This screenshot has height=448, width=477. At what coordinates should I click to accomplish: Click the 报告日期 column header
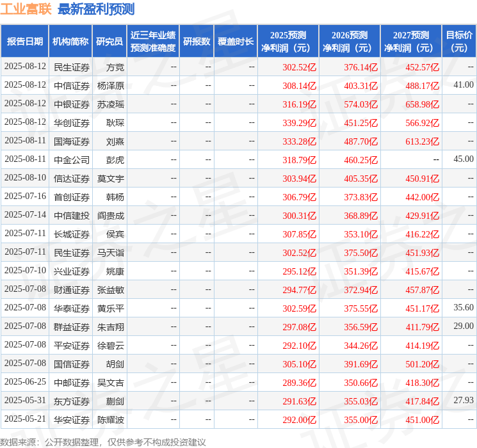click(24, 42)
